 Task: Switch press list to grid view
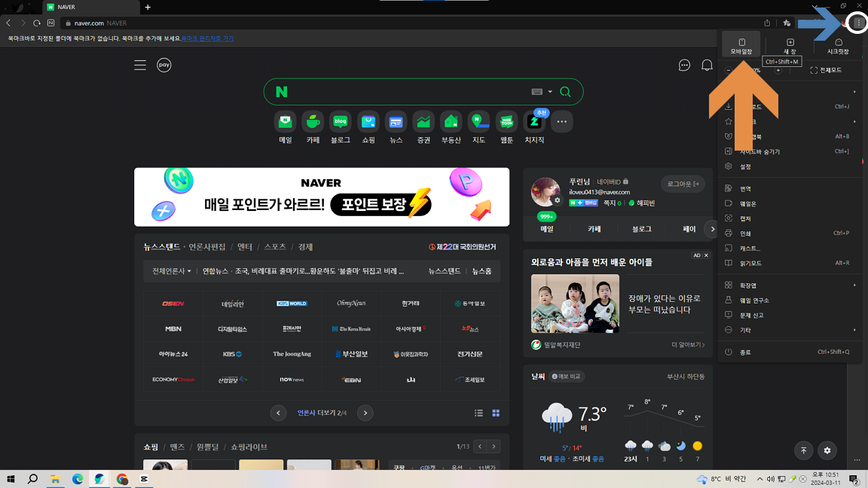496,413
